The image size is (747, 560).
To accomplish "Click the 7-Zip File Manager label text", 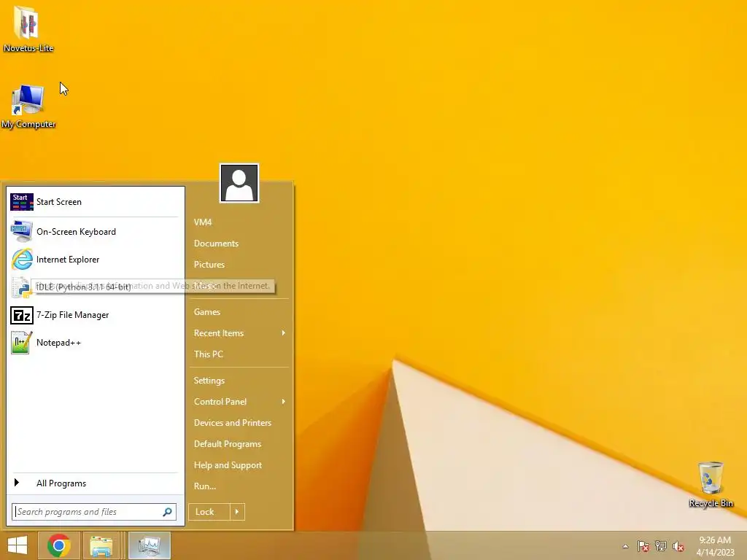I will (73, 315).
